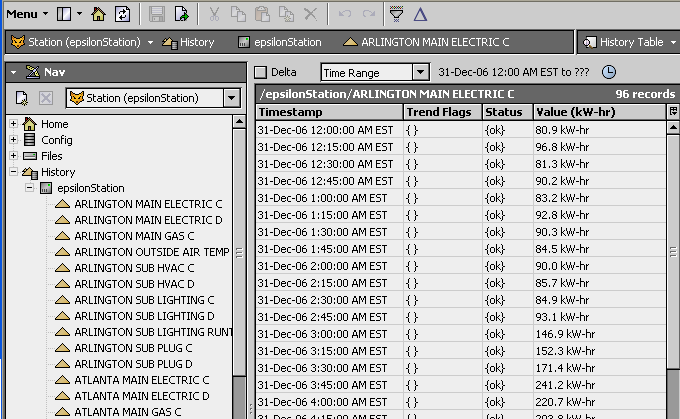This screenshot has width=680, height=419.
Task: Click the triangle delta toolbar icon
Action: click(420, 14)
